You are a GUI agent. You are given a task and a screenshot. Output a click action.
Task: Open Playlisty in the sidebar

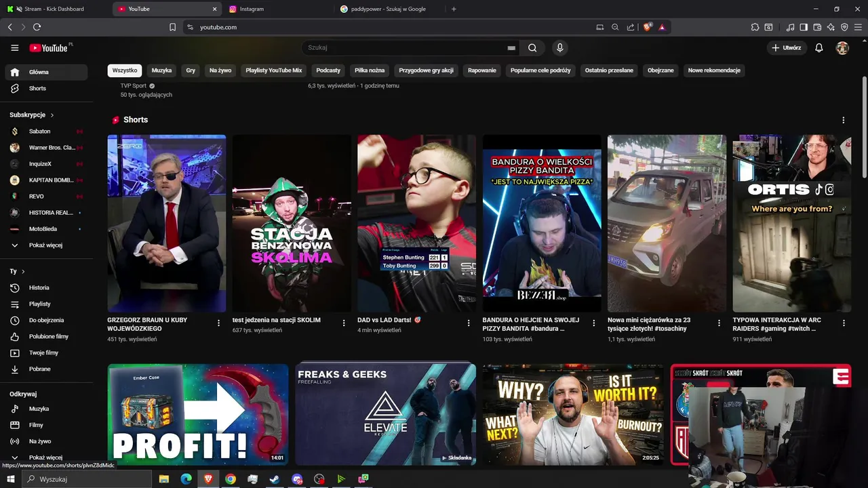coord(46,304)
